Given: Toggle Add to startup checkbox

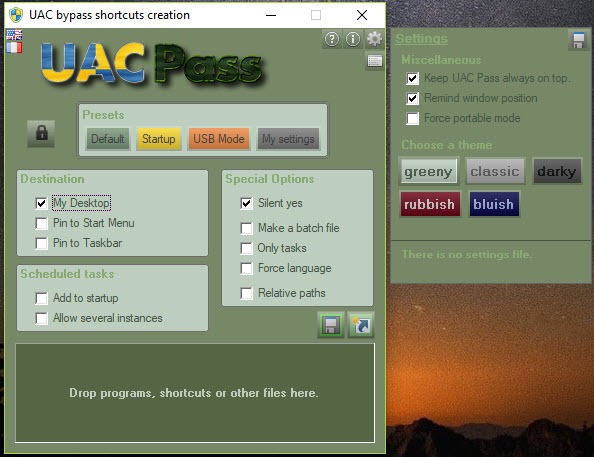Looking at the screenshot, I should 41,298.
